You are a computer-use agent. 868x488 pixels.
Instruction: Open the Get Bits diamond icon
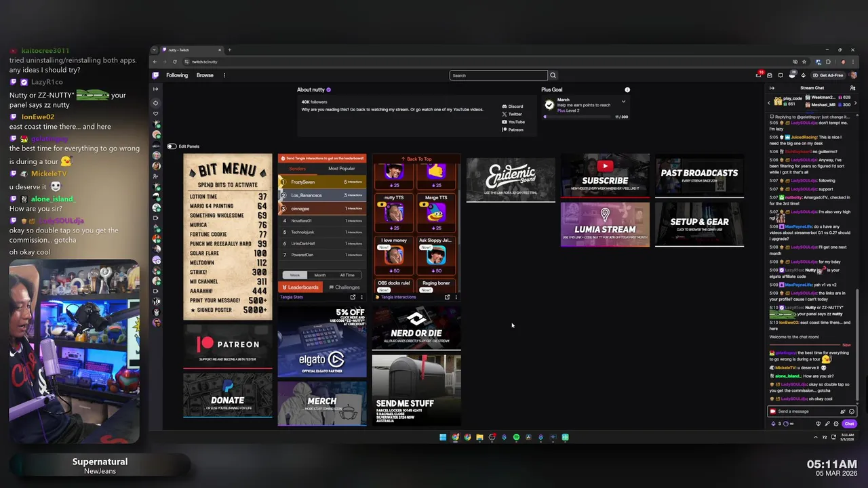click(804, 75)
